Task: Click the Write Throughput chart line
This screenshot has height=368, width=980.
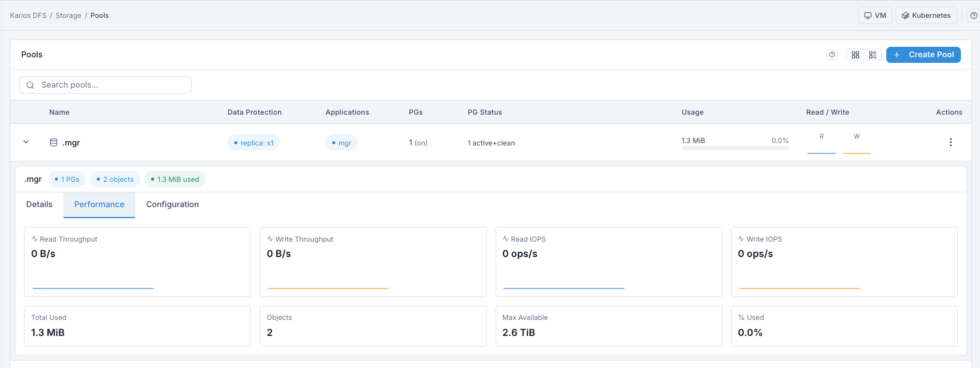Action: tap(329, 288)
